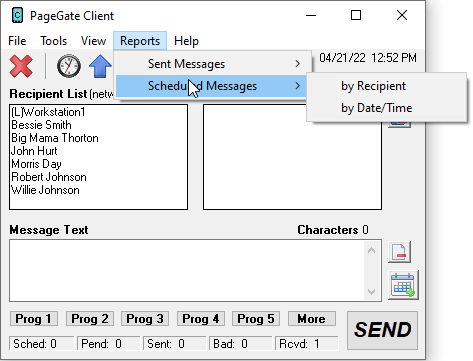Image resolution: width=473 pixels, height=361 pixels.
Task: Select the Scheduled Messages menu entry
Action: coord(212,86)
